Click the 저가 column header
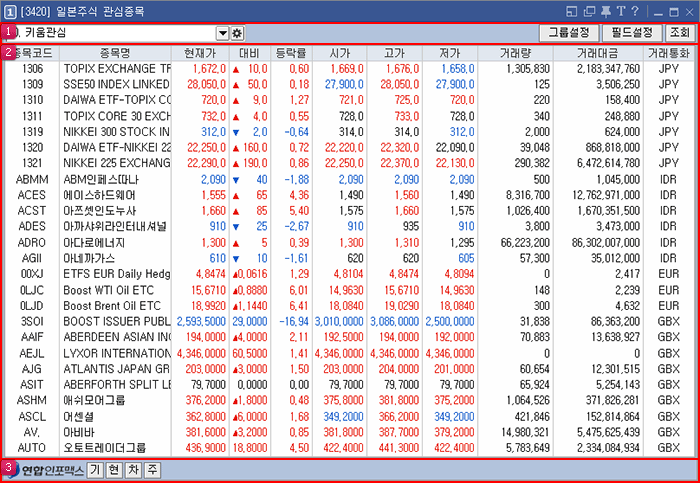Viewport: 700px width, 483px height. (x=450, y=53)
